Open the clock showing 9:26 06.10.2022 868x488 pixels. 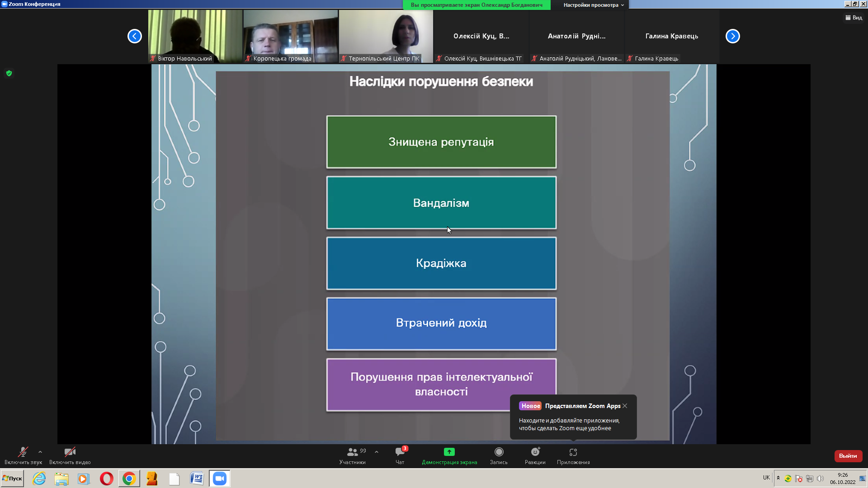point(843,479)
